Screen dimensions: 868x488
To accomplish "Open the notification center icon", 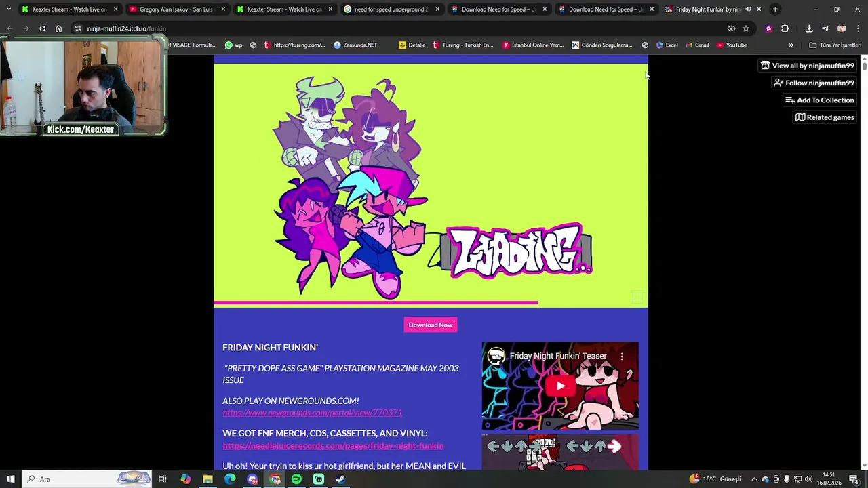I will click(x=854, y=479).
